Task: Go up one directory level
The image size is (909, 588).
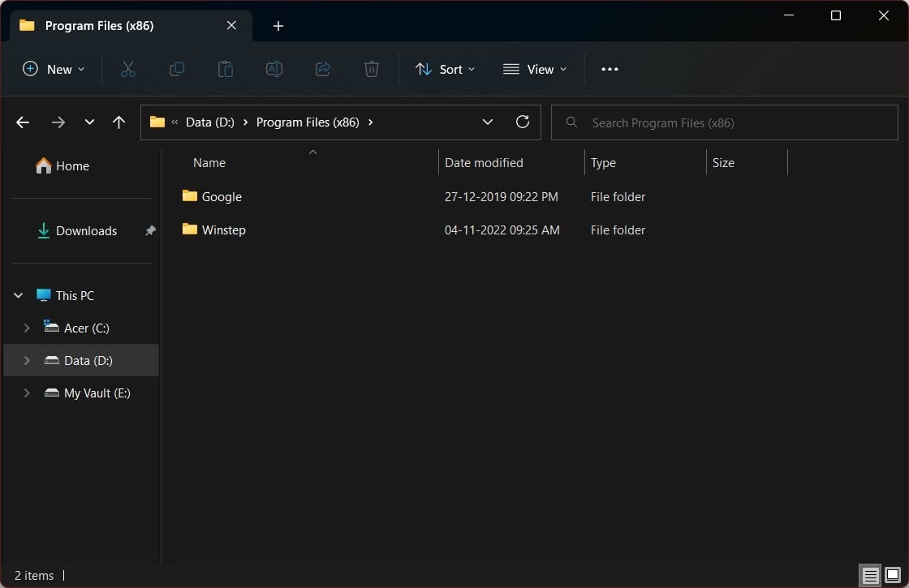Action: (118, 122)
